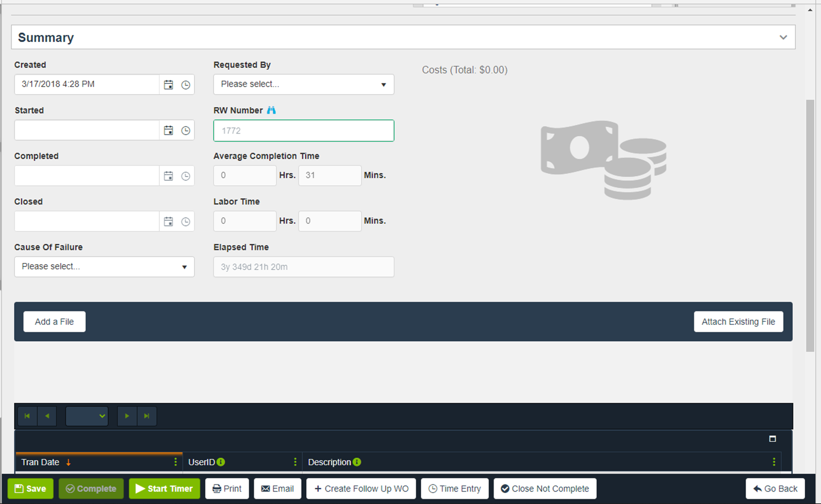Open the page selector dropdown in pager
Viewport: 821px width, 504px height.
[87, 416]
